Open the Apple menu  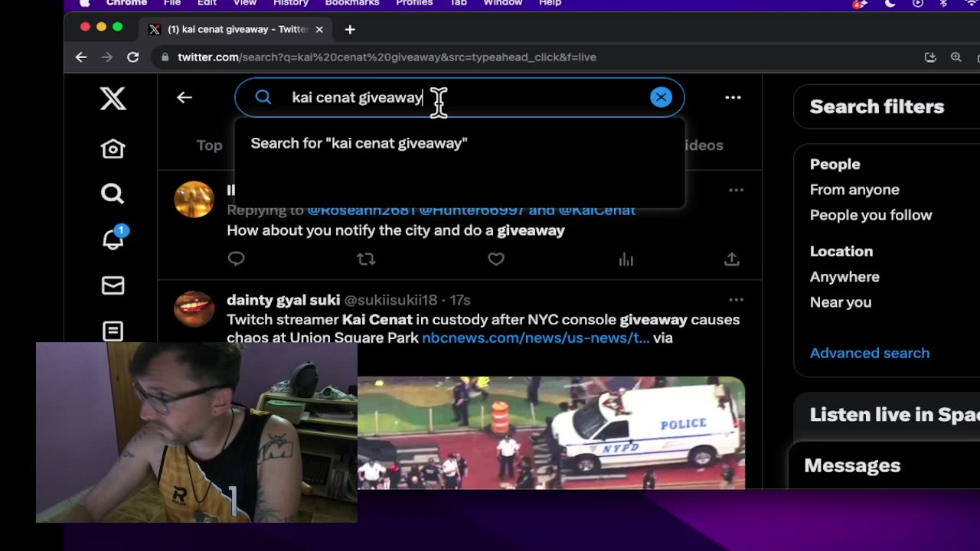coord(84,3)
